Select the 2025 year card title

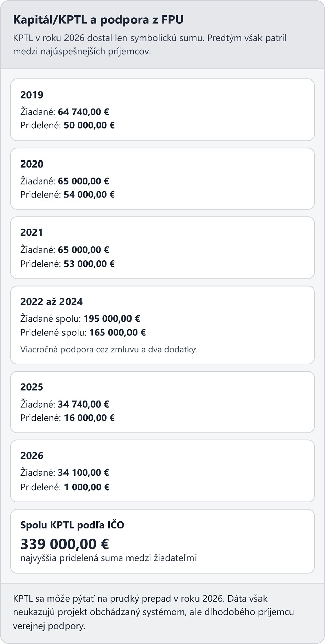tap(32, 387)
